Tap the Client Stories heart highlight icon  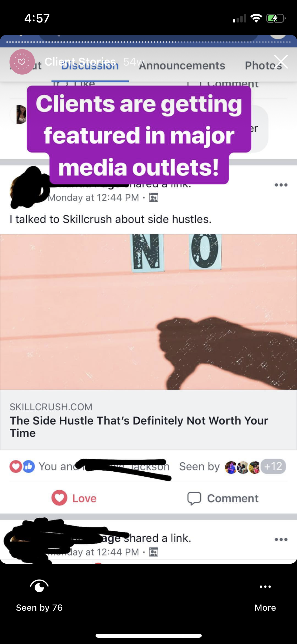(22, 62)
